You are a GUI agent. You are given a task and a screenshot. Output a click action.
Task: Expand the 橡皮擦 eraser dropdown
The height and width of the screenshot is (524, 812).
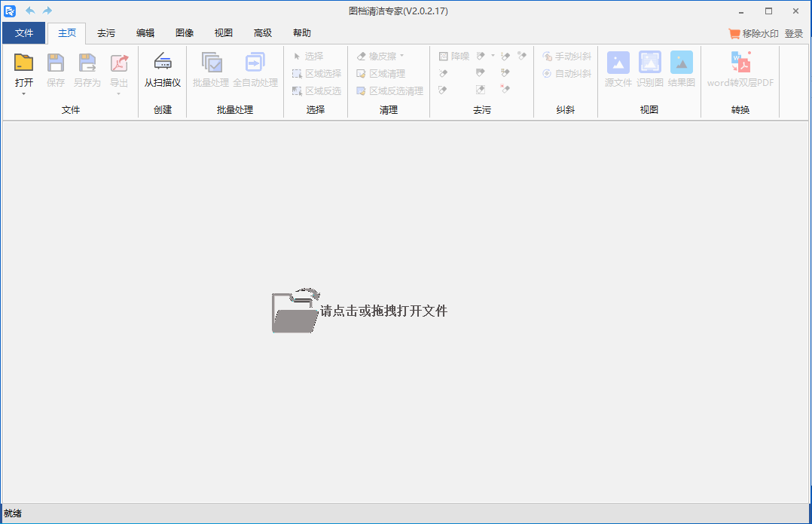pos(402,56)
